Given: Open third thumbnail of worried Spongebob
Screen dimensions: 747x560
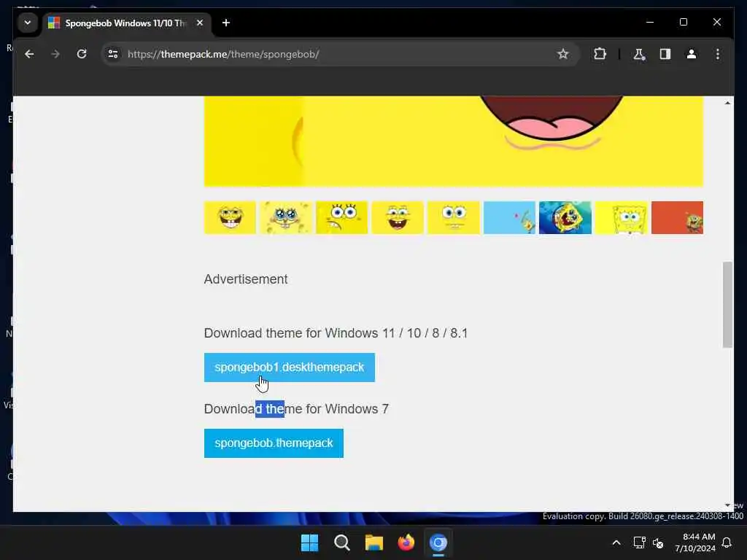Looking at the screenshot, I should click(x=341, y=217).
